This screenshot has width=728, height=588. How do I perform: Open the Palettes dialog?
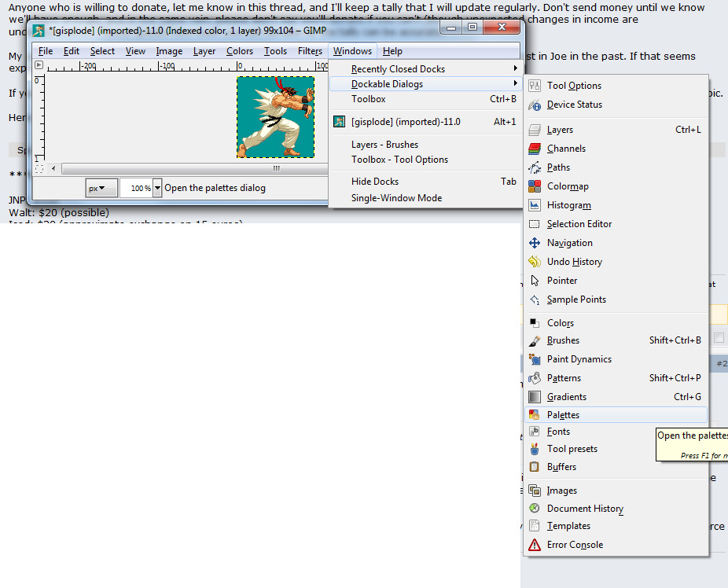pos(616,415)
